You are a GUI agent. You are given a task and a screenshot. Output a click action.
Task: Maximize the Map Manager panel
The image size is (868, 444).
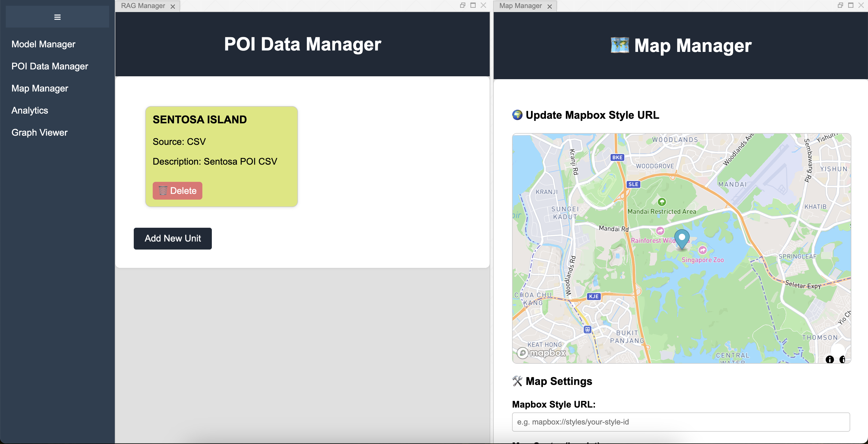click(850, 5)
